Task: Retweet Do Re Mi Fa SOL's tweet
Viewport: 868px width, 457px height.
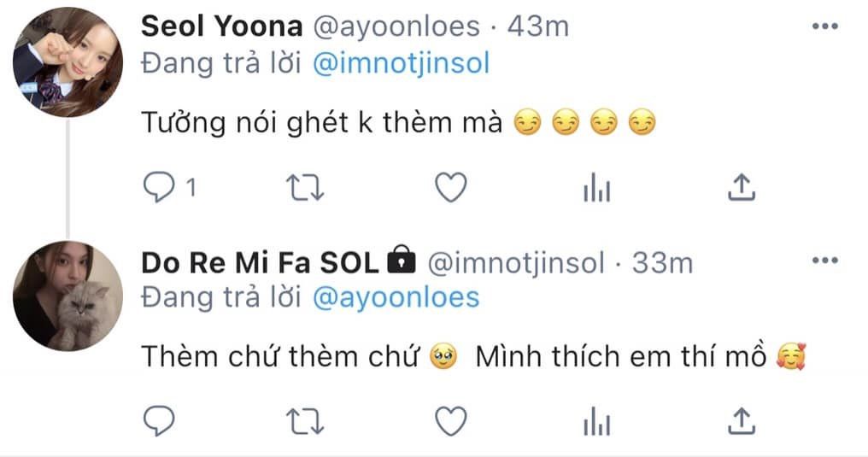Action: [x=305, y=420]
